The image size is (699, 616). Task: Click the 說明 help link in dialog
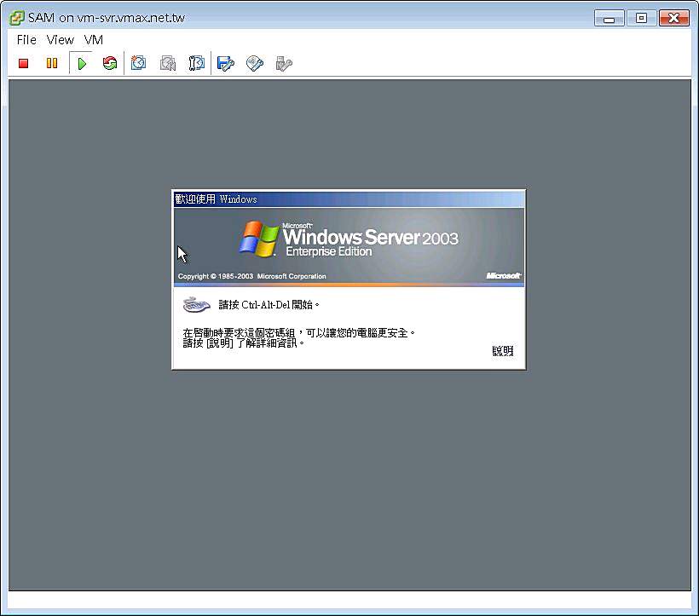(502, 351)
